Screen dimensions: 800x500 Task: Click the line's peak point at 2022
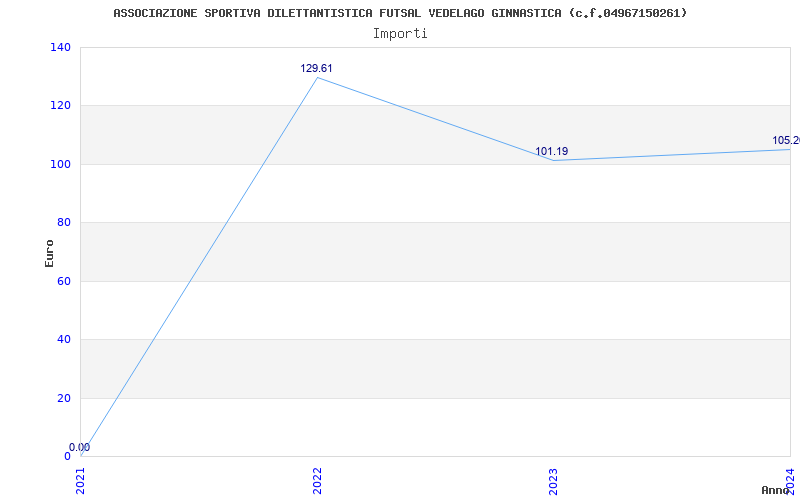tap(317, 78)
